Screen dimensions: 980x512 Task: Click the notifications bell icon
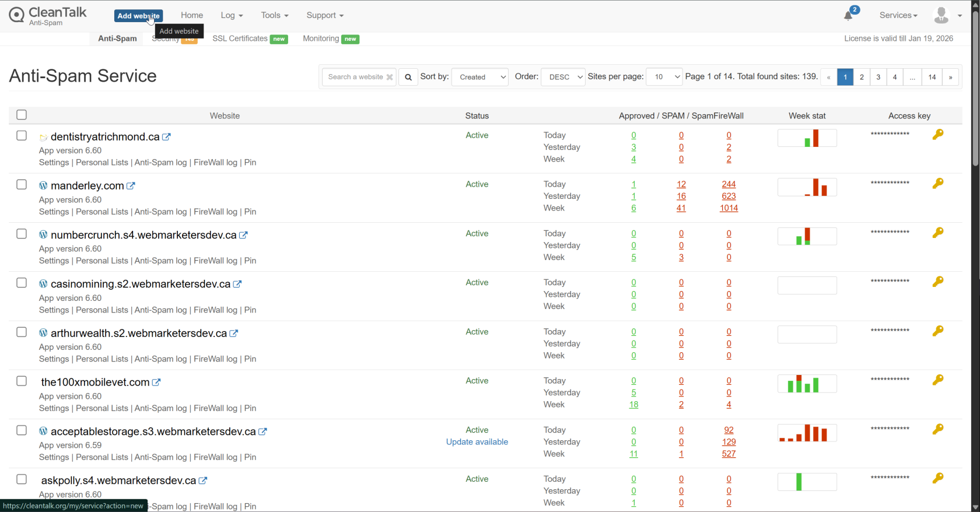pyautogui.click(x=848, y=16)
